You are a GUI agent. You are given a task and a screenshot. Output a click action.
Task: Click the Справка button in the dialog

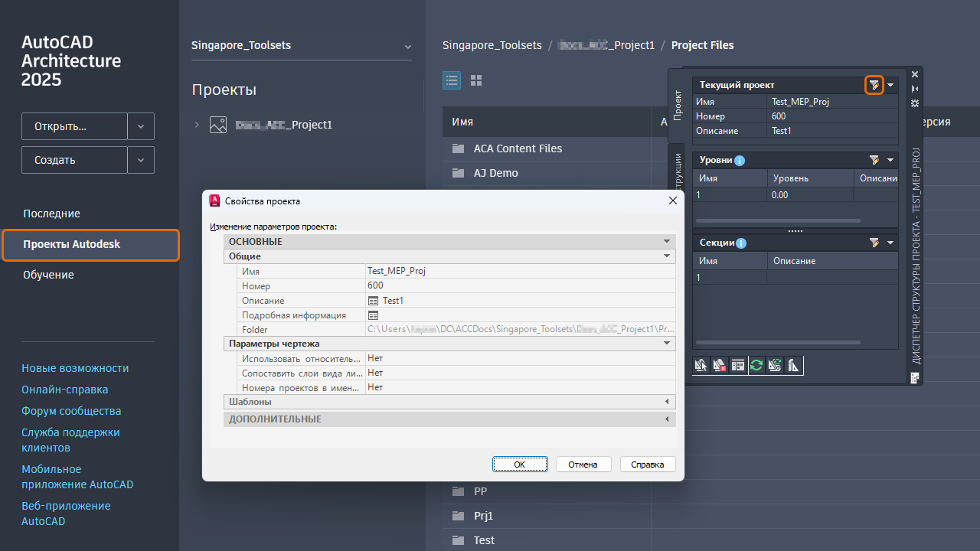click(648, 464)
